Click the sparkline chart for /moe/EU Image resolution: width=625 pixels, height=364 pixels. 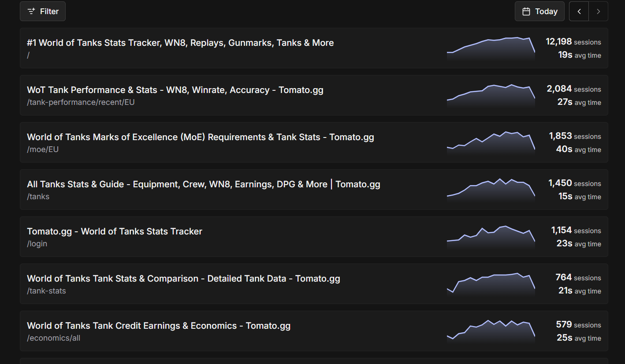pyautogui.click(x=491, y=142)
